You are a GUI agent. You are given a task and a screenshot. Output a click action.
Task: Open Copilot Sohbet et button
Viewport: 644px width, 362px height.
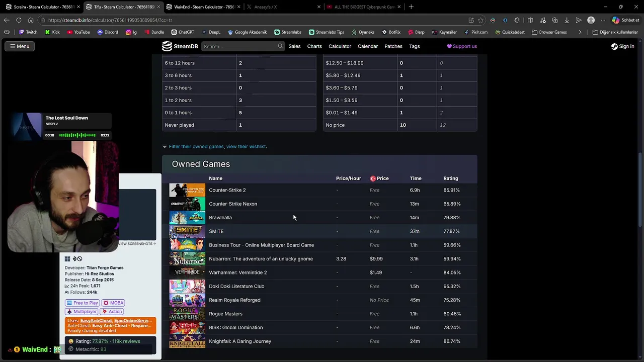point(625,20)
